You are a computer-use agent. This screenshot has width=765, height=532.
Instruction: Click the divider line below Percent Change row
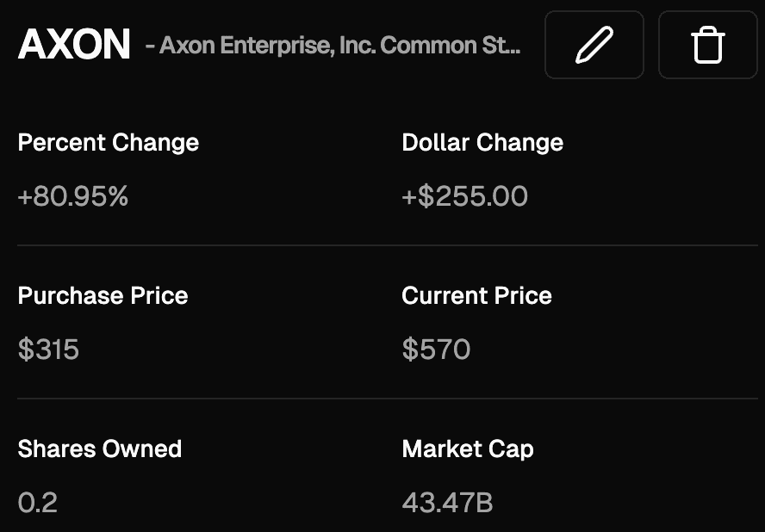pyautogui.click(x=388, y=245)
